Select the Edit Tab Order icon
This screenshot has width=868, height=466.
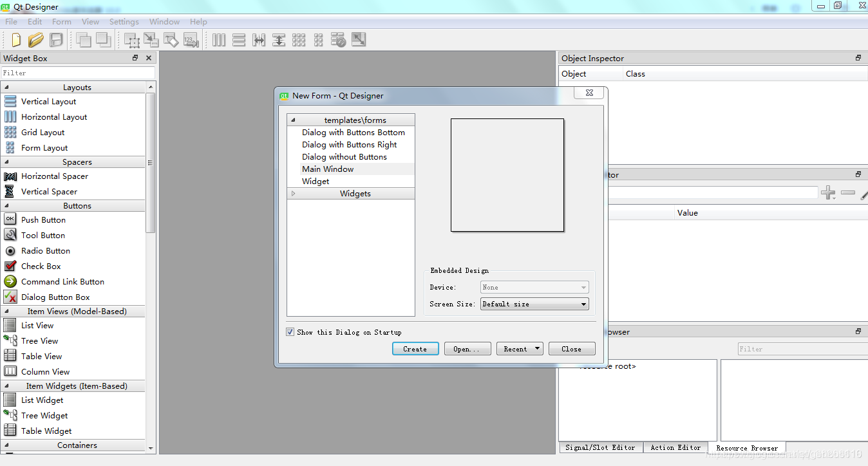click(x=191, y=40)
